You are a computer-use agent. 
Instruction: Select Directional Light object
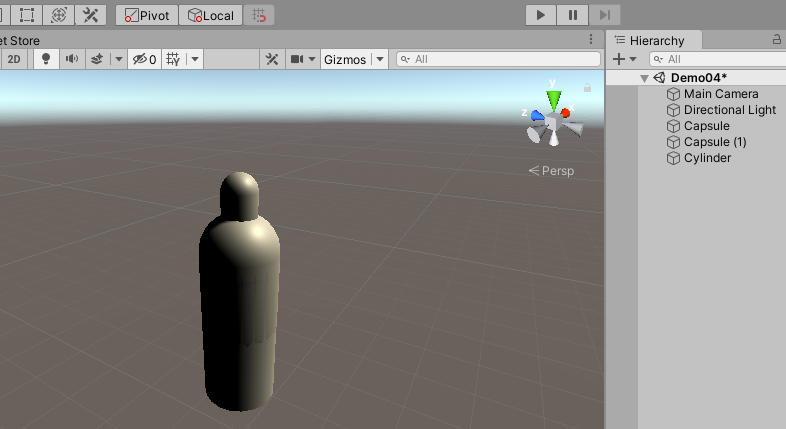pyautogui.click(x=730, y=110)
